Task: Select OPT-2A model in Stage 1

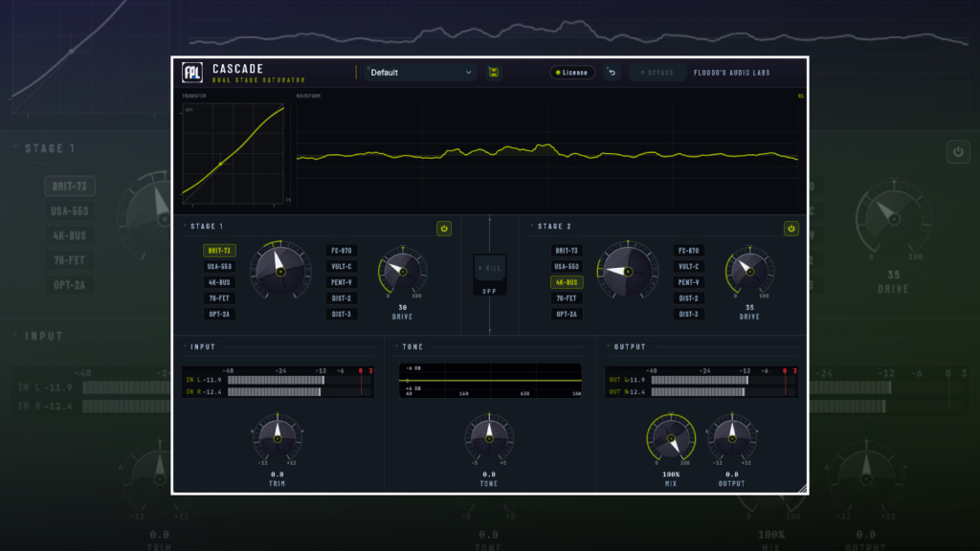Action: coord(219,314)
